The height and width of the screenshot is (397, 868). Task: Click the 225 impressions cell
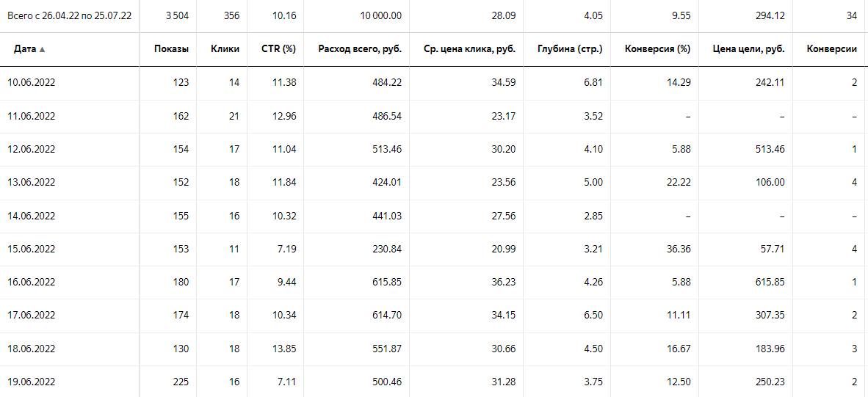click(x=181, y=382)
